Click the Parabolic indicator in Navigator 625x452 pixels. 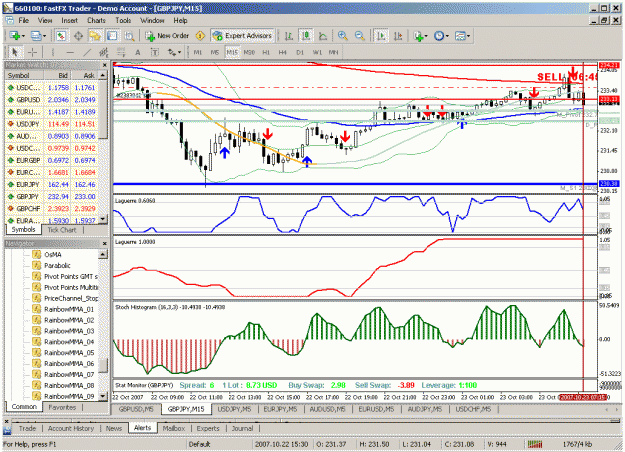(57, 265)
